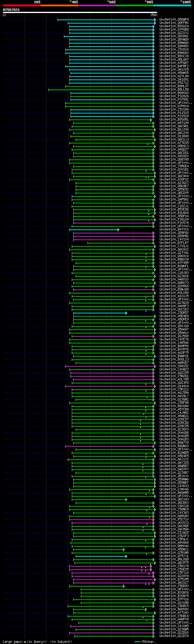Click UniRef100_C4YSX4 label
Image resolution: width=194 pixels, height=644 pixels.
tap(174, 240)
